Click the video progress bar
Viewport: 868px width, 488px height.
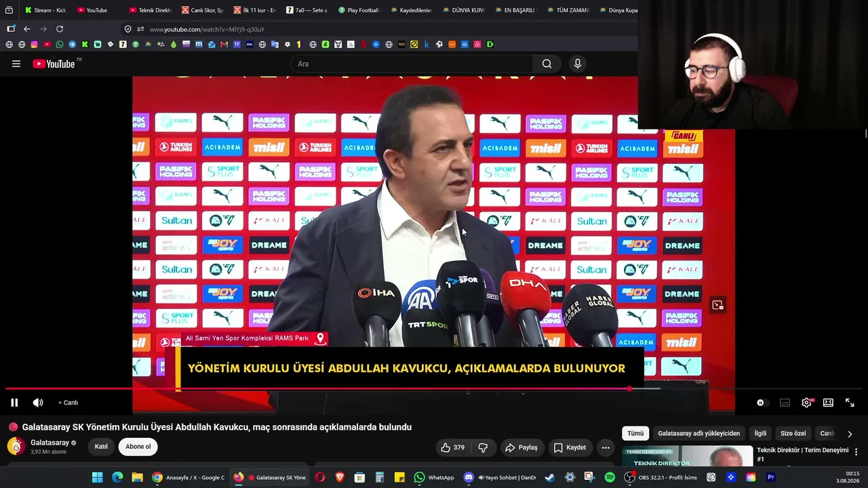click(x=434, y=389)
